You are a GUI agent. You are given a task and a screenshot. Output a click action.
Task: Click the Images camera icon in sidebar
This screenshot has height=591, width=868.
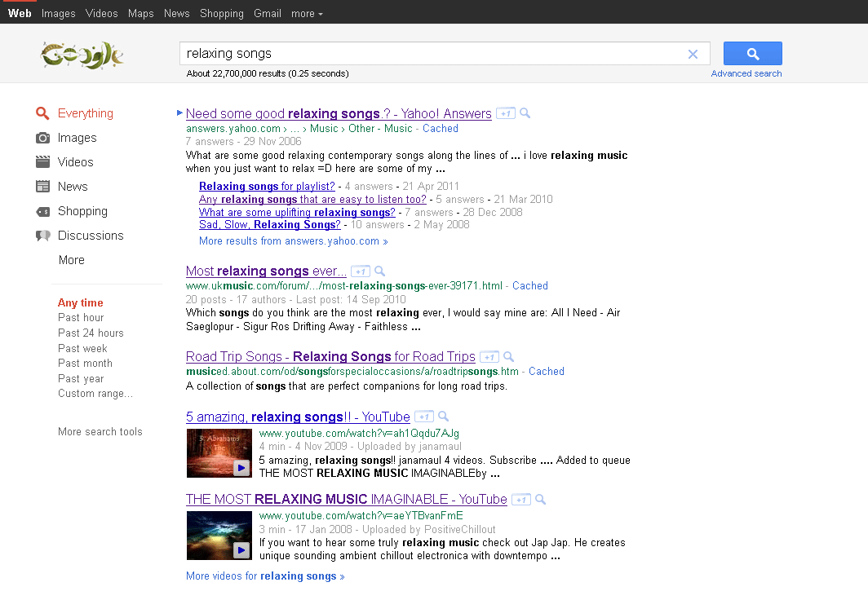(42, 138)
